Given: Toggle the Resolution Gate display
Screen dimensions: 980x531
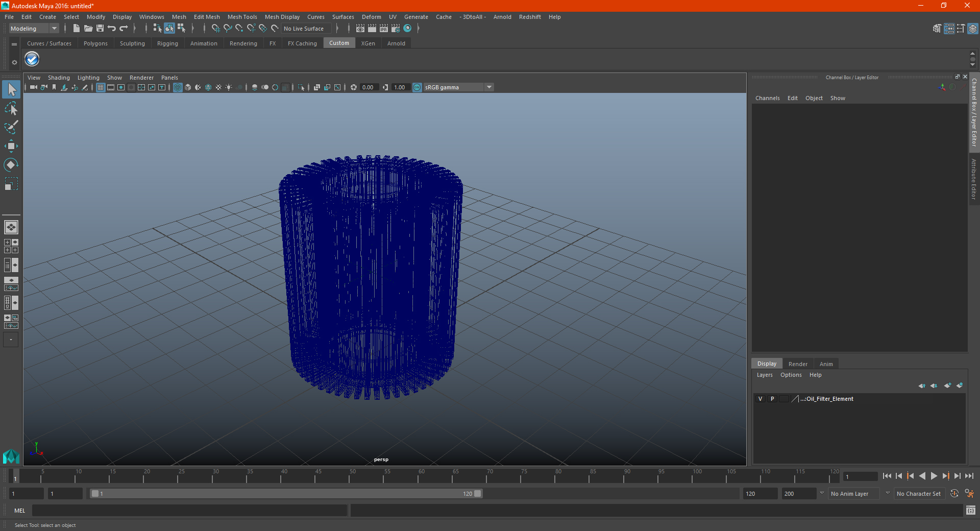Looking at the screenshot, I should 121,87.
